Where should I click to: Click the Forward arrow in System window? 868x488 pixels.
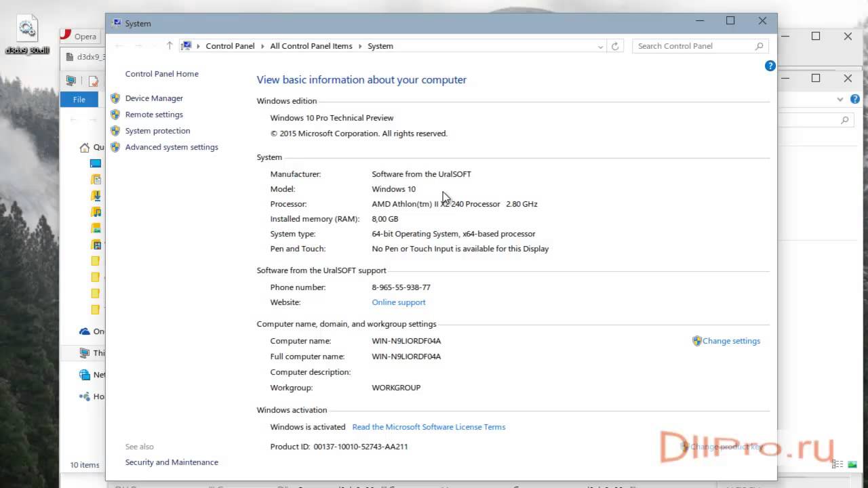pos(138,46)
